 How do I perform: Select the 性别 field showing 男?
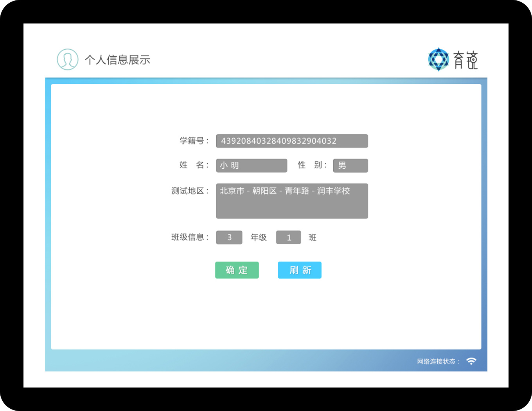pyautogui.click(x=350, y=166)
